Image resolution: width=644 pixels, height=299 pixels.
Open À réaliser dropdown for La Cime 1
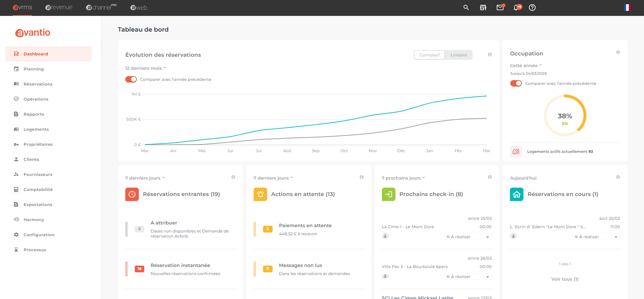pyautogui.click(x=468, y=237)
